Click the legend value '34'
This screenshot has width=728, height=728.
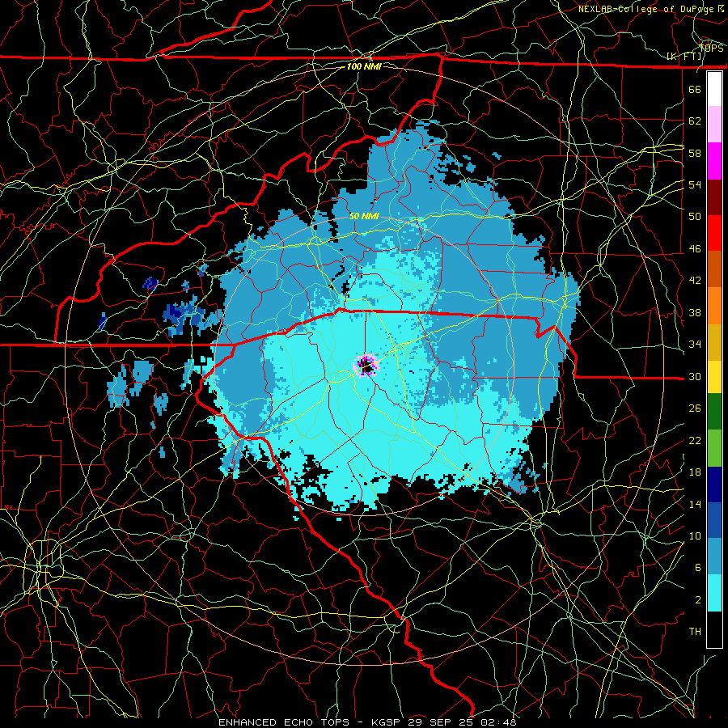point(695,344)
